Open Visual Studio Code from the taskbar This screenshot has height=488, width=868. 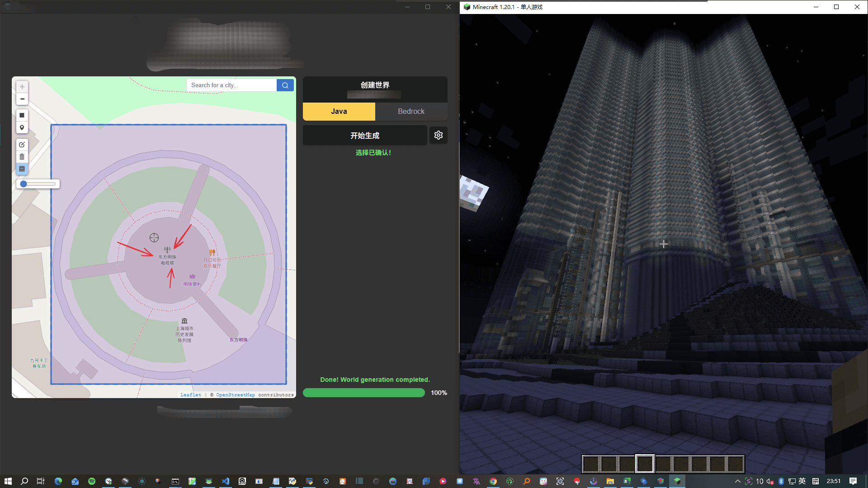point(226,481)
